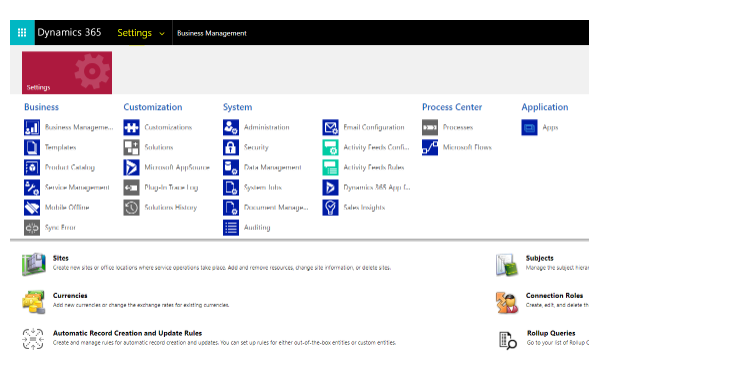Click the Dynamics 365 App icon

331,188
